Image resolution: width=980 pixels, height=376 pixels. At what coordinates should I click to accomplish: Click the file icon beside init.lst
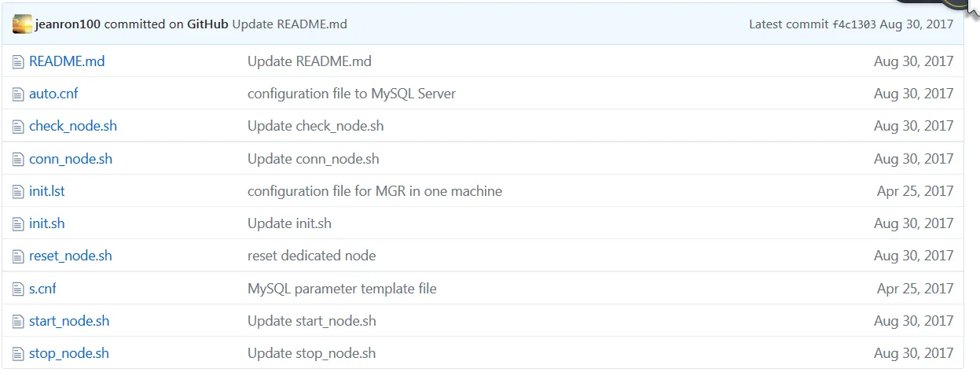(18, 192)
